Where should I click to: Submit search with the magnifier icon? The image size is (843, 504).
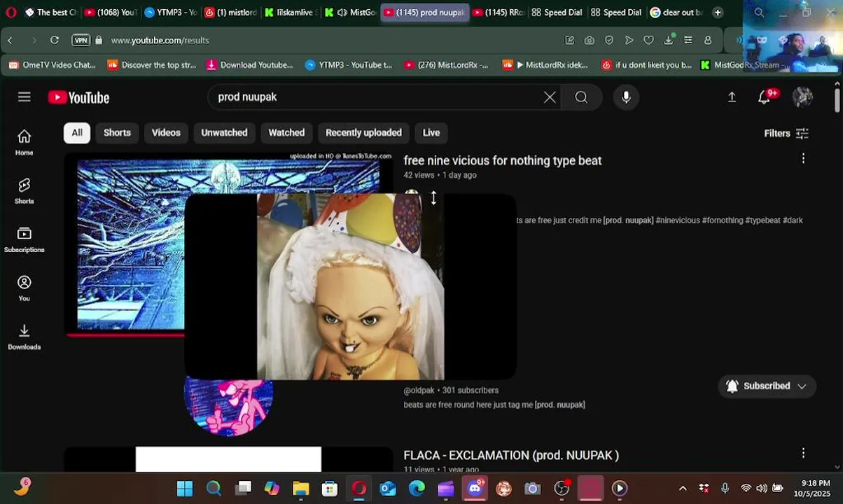tap(581, 97)
